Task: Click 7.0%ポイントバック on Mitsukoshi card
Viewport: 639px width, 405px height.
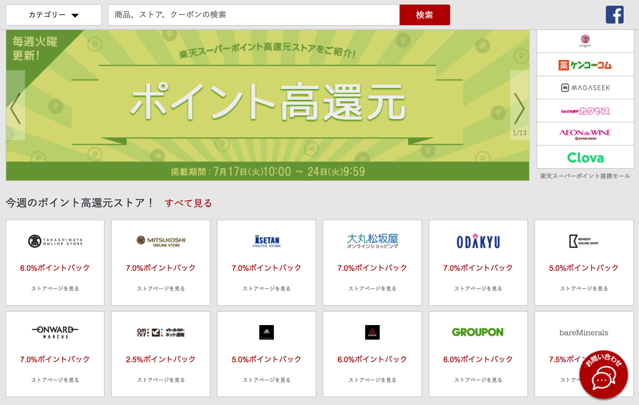Action: point(161,268)
